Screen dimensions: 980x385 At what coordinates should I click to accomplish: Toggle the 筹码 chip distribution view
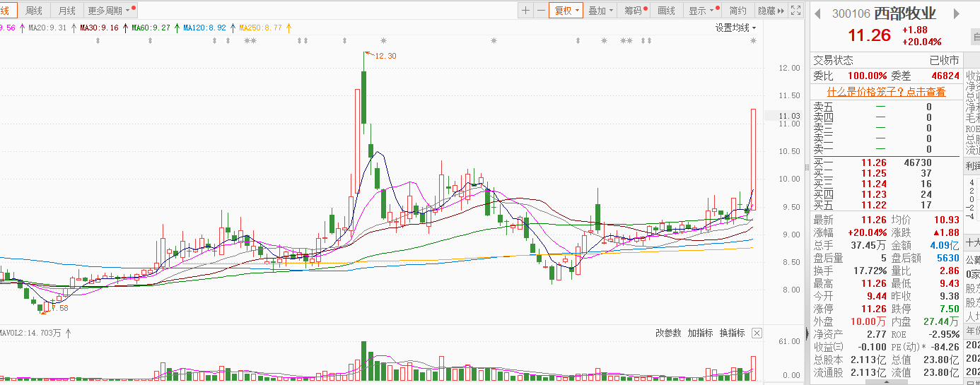[635, 11]
